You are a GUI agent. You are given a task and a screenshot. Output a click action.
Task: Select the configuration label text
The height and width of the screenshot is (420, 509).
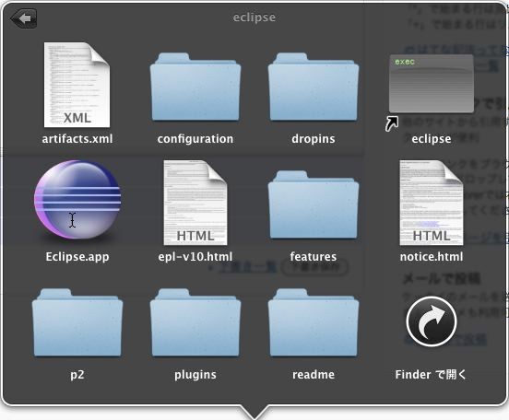pyautogui.click(x=195, y=139)
